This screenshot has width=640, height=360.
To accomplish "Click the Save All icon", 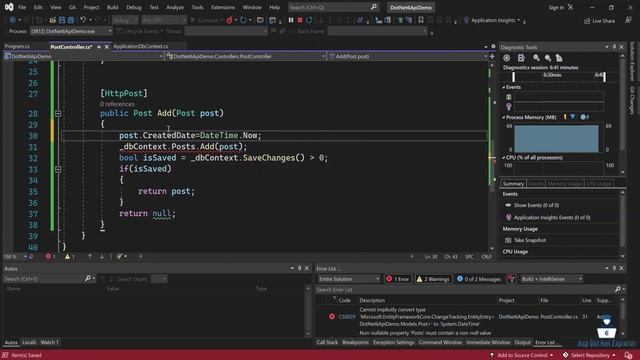I will [x=71, y=20].
